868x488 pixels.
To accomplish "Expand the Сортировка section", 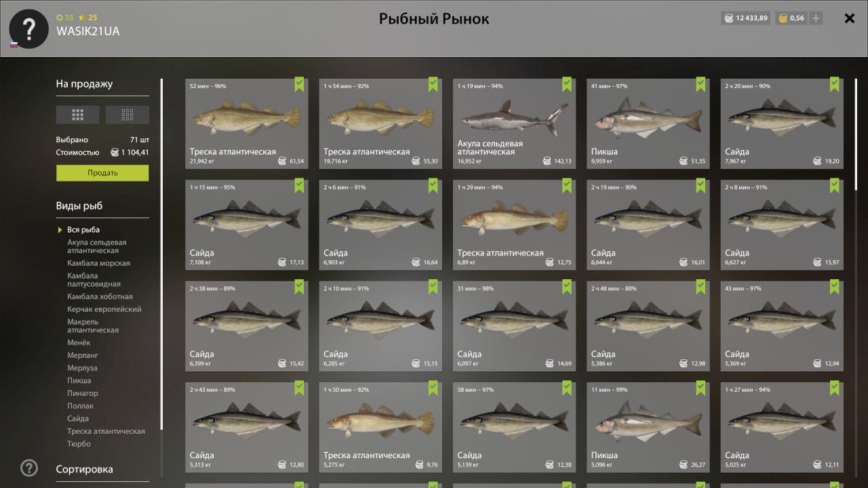I will pyautogui.click(x=85, y=469).
